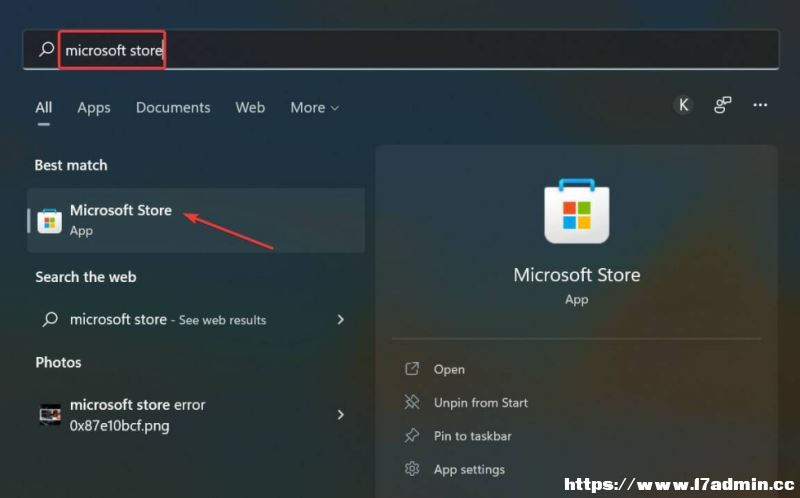Expand the web results chevron arrow
Screen dimensions: 800x498
pos(341,319)
